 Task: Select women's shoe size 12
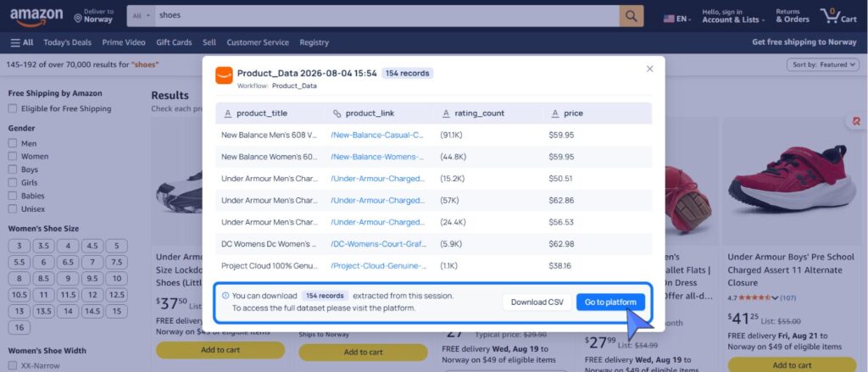pos(92,295)
